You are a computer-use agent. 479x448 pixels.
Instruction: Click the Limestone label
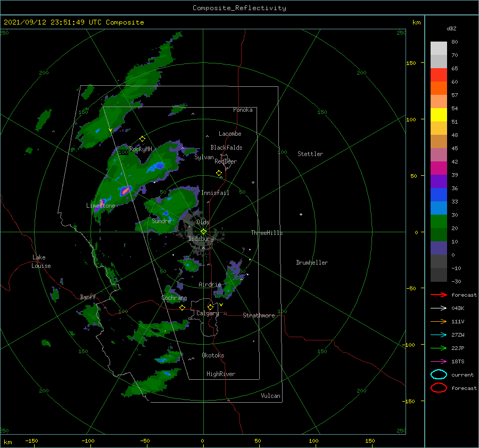click(101, 206)
